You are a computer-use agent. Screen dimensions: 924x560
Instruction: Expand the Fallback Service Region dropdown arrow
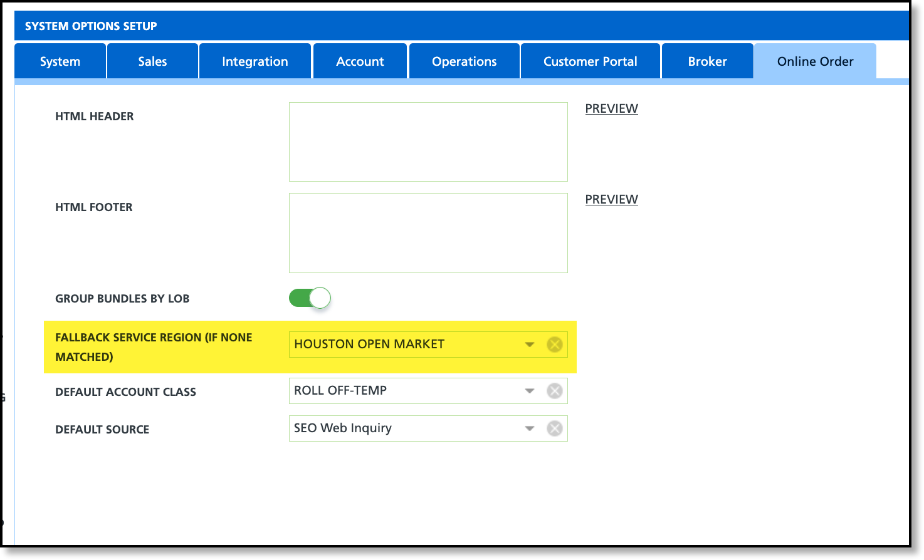point(530,345)
